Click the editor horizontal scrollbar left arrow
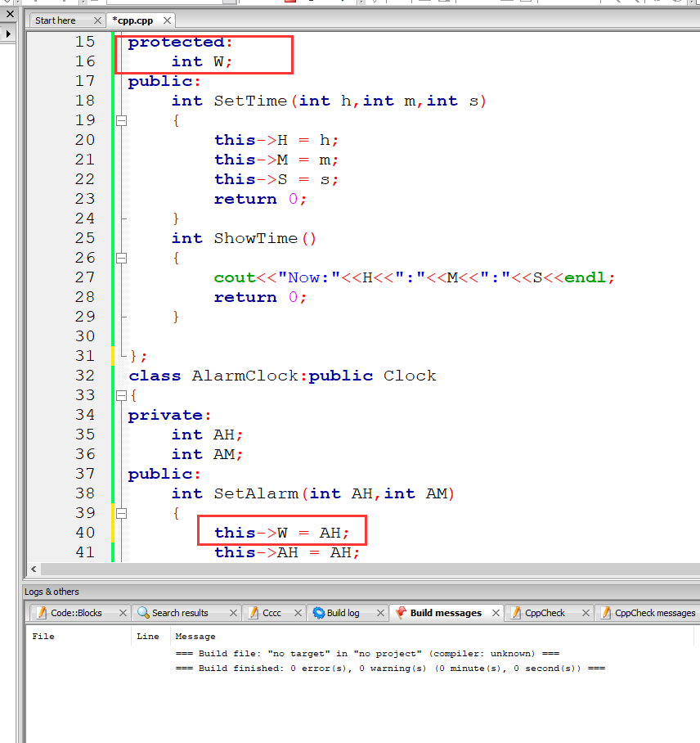 [x=34, y=569]
